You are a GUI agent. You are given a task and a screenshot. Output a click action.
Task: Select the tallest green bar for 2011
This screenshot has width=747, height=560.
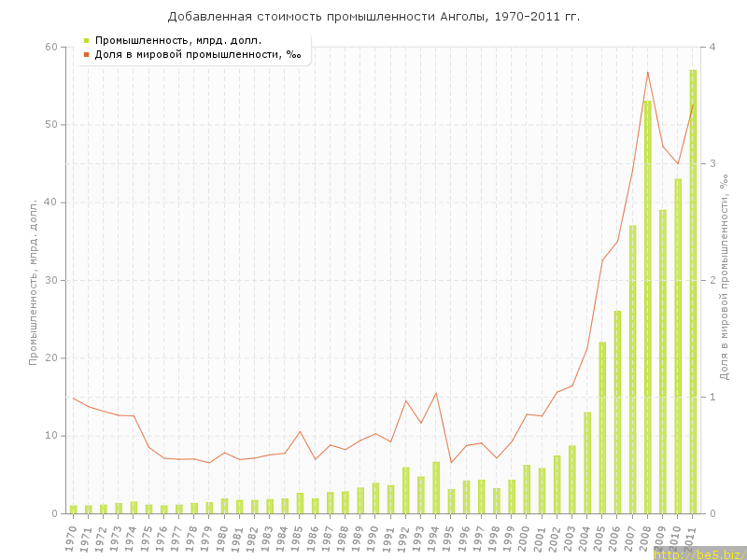(x=693, y=291)
